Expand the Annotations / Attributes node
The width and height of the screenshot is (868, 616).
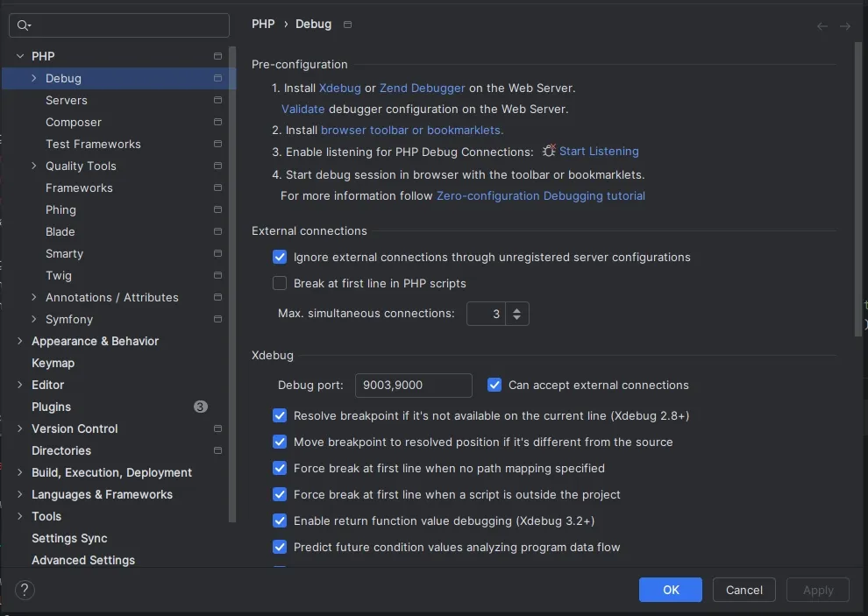pos(34,297)
